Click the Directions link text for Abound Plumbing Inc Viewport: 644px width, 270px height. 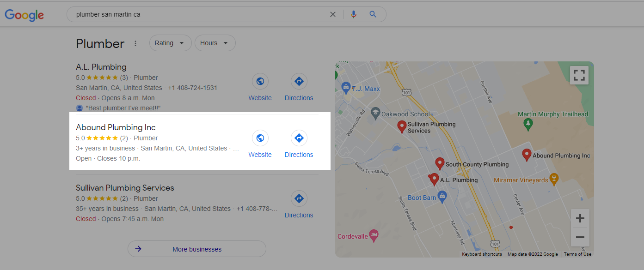pos(299,155)
